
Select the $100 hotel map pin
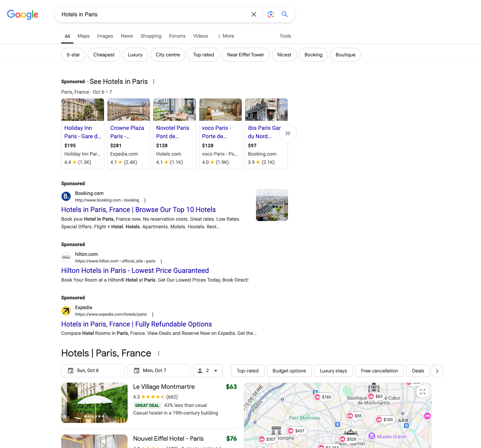[x=385, y=420]
